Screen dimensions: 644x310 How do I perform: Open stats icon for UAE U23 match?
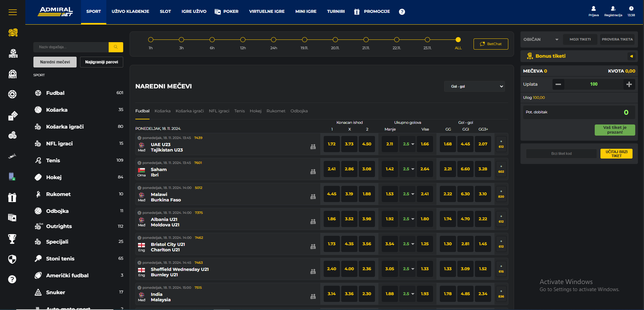(313, 147)
